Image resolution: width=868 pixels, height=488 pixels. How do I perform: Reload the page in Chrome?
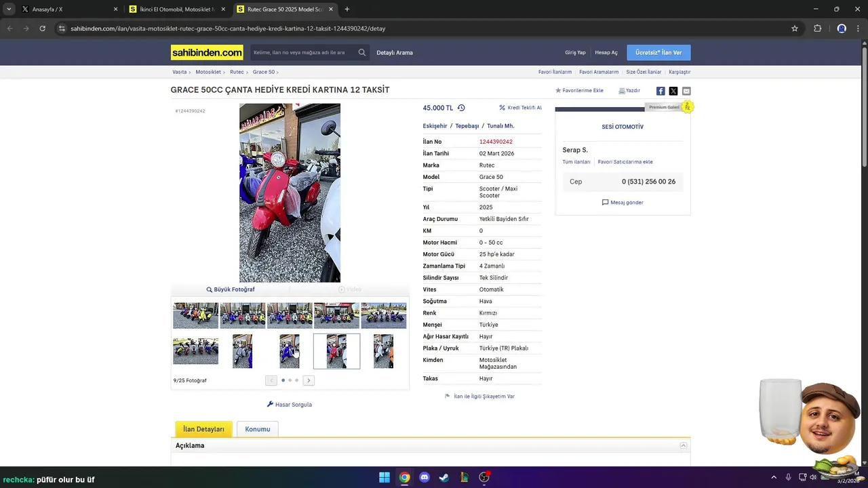coord(42,28)
